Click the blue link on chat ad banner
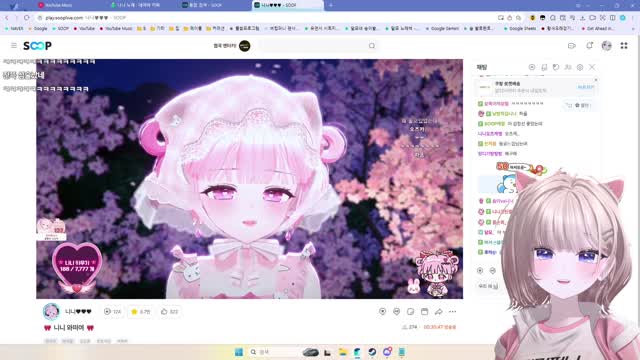The height and width of the screenshot is (360, 640). coord(586,87)
